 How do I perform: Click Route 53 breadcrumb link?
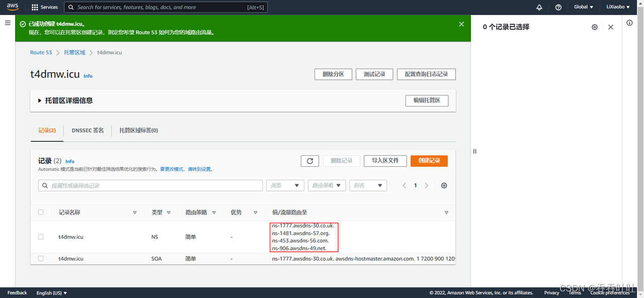pos(41,52)
